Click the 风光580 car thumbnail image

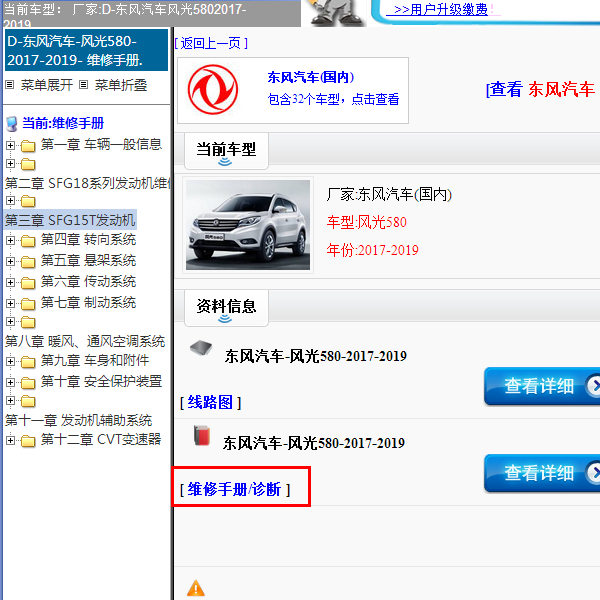248,225
